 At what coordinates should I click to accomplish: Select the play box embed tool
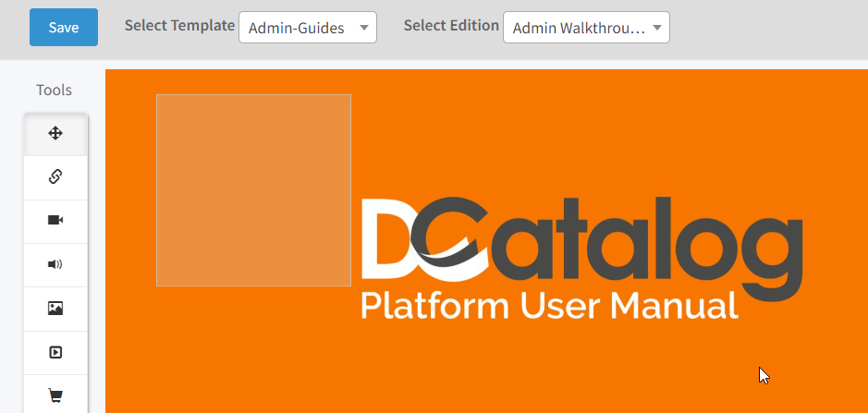55,352
